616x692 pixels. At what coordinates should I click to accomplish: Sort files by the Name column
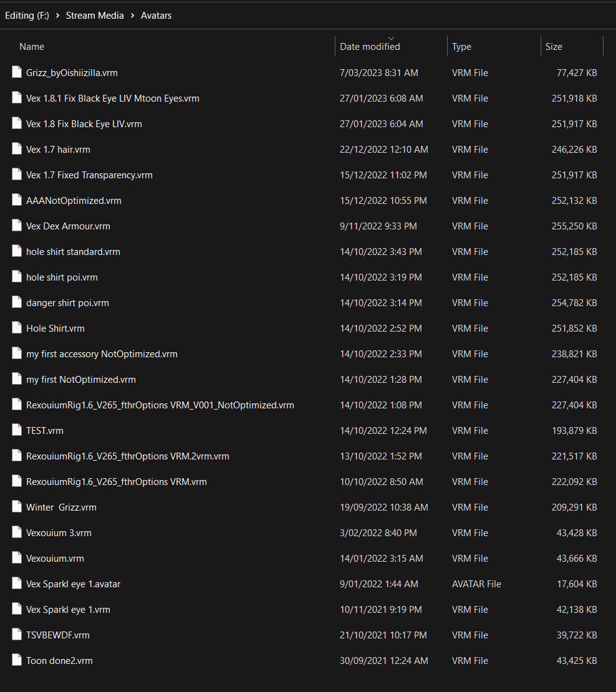click(32, 47)
